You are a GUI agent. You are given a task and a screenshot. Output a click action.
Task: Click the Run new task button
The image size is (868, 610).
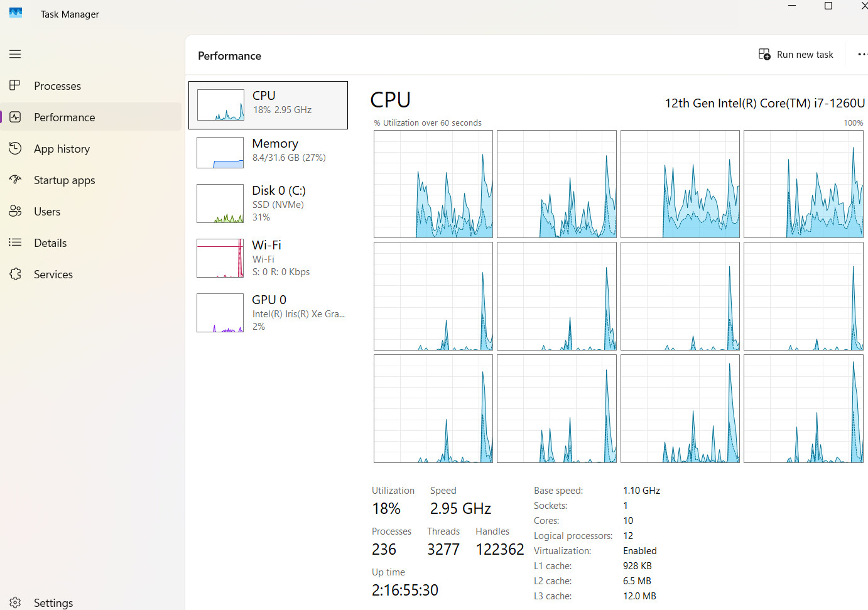coord(796,55)
